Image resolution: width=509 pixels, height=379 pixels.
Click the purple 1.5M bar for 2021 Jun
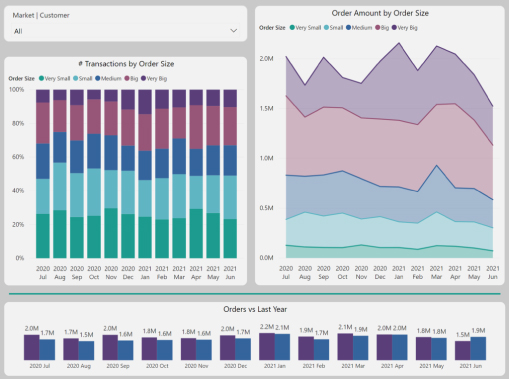tap(463, 351)
